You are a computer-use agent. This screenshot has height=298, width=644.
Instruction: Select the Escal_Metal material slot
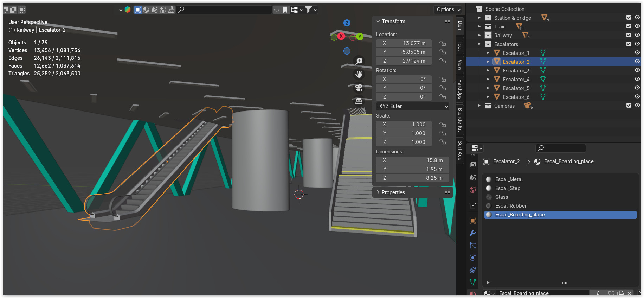click(560, 179)
